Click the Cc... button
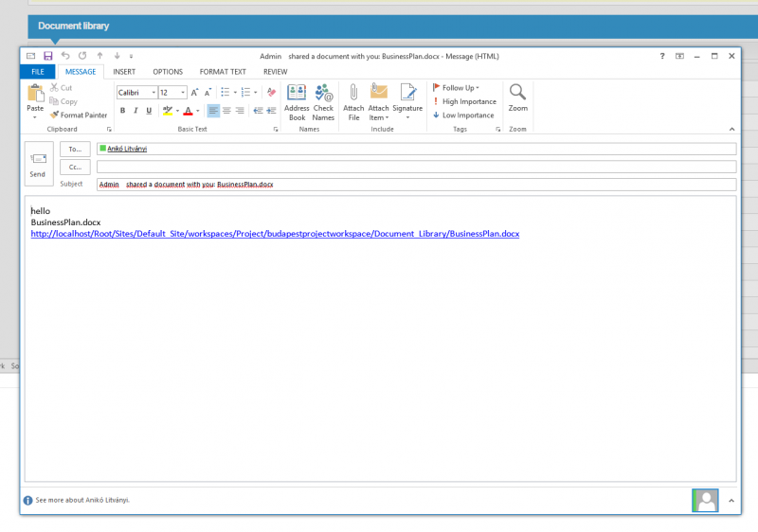This screenshot has width=758, height=532. pyautogui.click(x=75, y=167)
